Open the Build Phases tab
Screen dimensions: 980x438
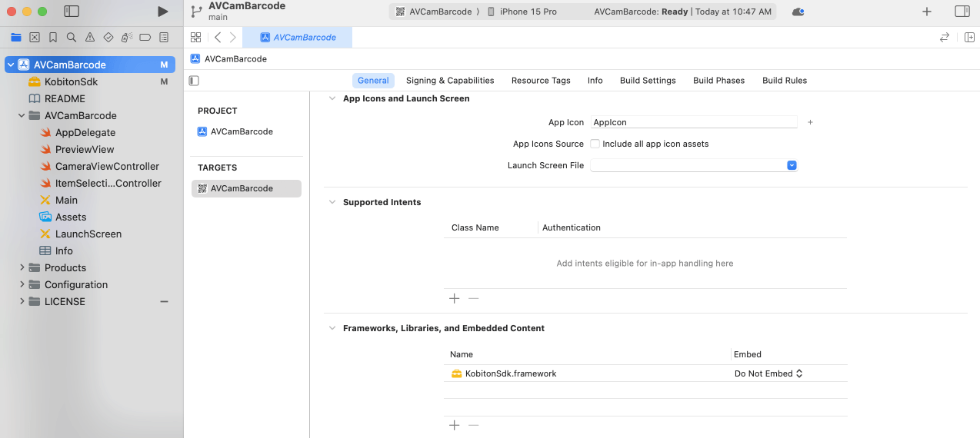[718, 80]
